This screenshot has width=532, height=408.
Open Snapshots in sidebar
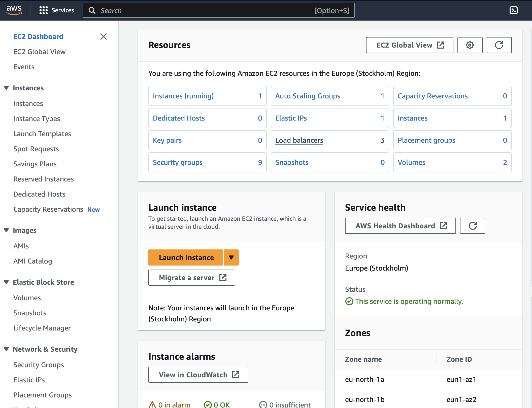coord(30,313)
